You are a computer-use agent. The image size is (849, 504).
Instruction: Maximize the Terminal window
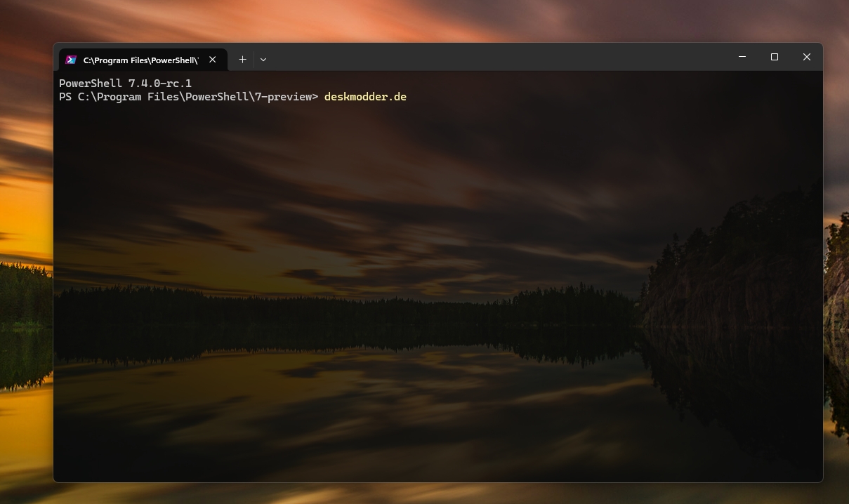click(775, 57)
